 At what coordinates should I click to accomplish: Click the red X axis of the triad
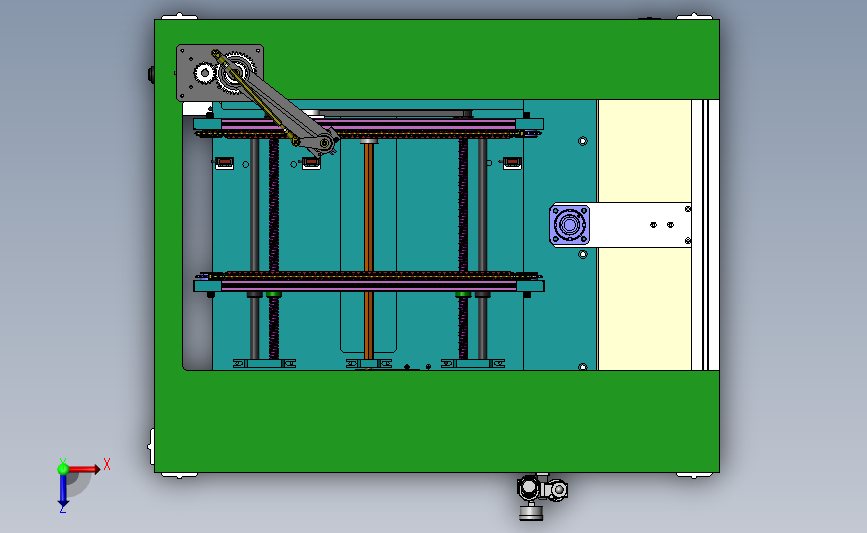(x=84, y=469)
